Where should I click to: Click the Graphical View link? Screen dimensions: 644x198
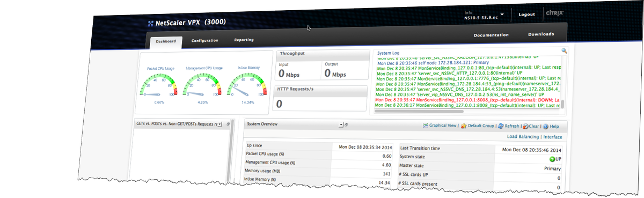tap(443, 126)
